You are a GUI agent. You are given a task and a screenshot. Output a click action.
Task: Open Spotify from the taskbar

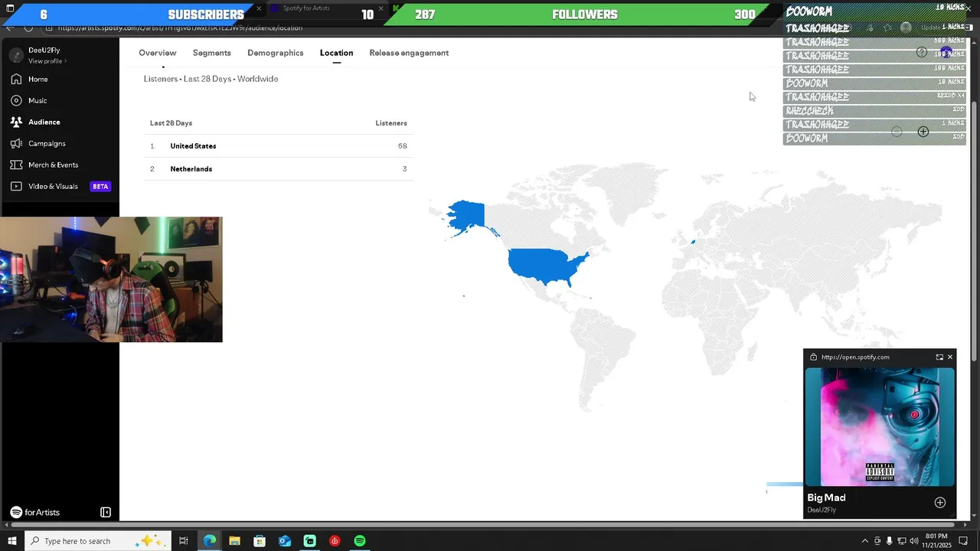pos(360,541)
